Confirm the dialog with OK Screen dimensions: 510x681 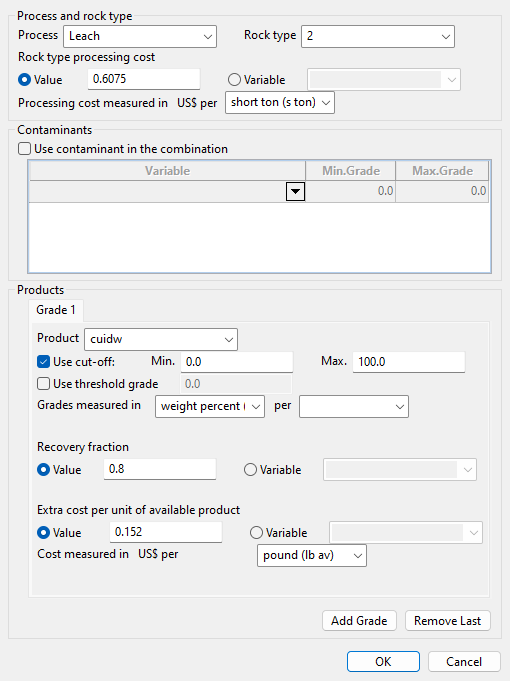point(383,661)
